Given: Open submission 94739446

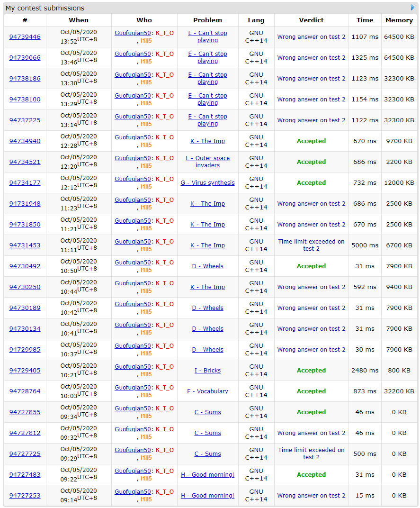Looking at the screenshot, I should (x=25, y=37).
